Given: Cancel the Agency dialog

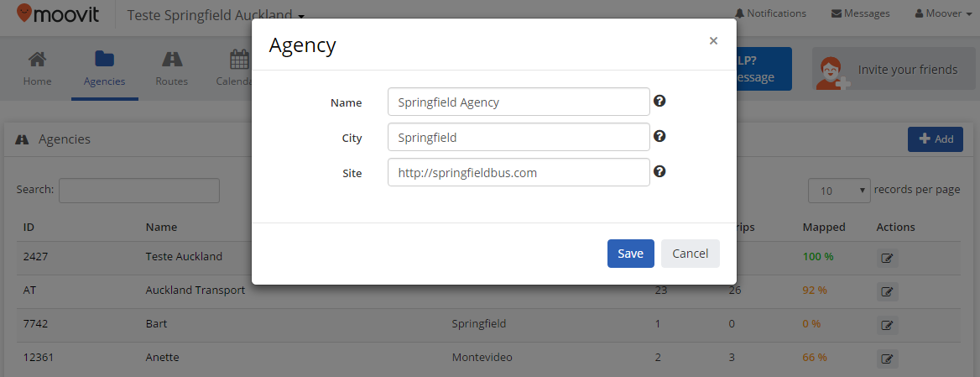Looking at the screenshot, I should [x=690, y=254].
